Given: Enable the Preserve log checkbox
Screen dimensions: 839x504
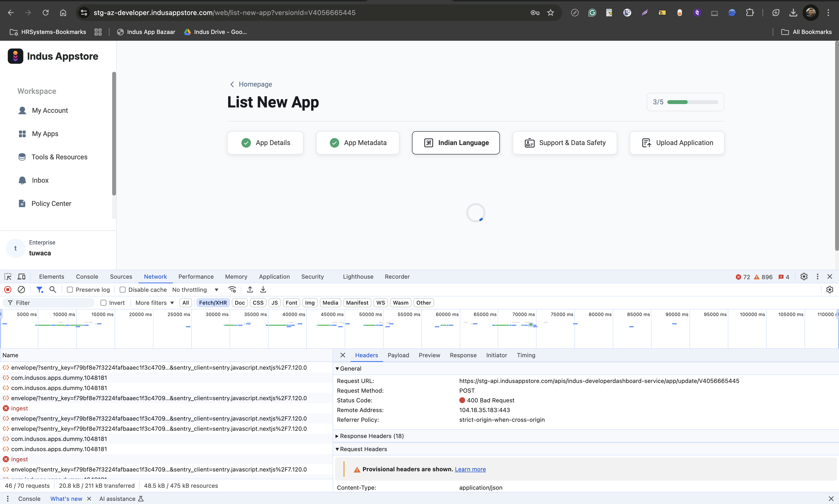Looking at the screenshot, I should pyautogui.click(x=70, y=290).
